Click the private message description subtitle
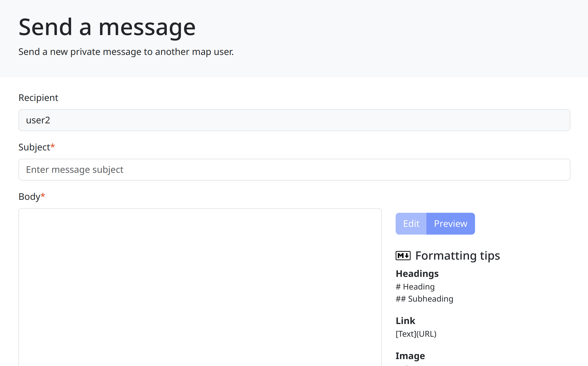 pyautogui.click(x=126, y=52)
